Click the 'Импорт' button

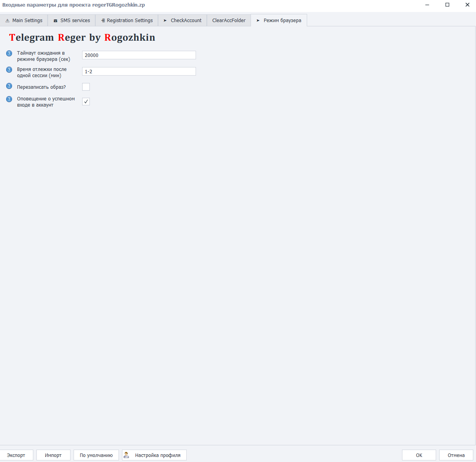tap(53, 455)
